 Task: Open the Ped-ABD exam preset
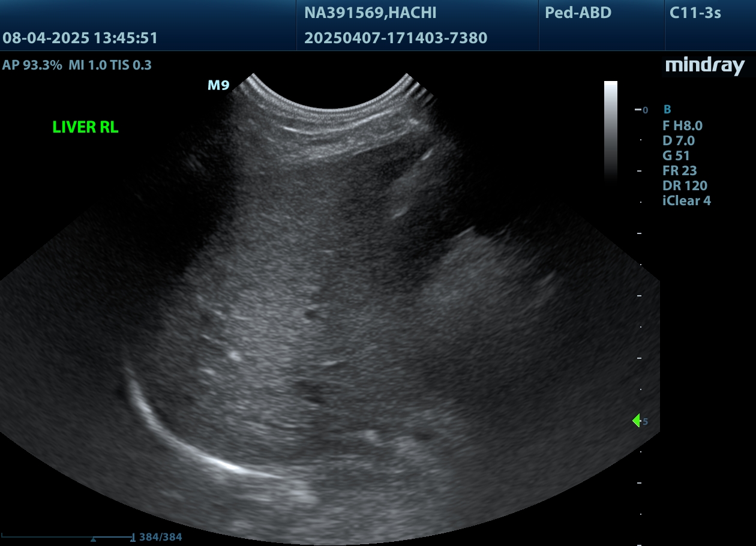click(x=578, y=13)
